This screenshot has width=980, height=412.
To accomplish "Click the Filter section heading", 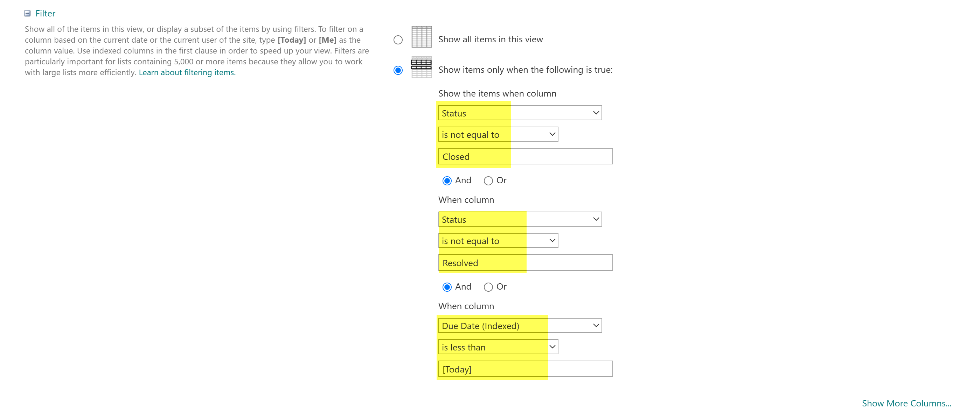I will click(45, 13).
